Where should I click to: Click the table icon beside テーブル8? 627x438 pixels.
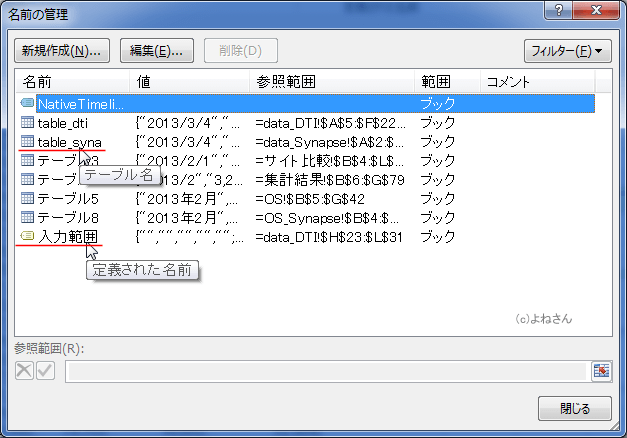[x=27, y=217]
